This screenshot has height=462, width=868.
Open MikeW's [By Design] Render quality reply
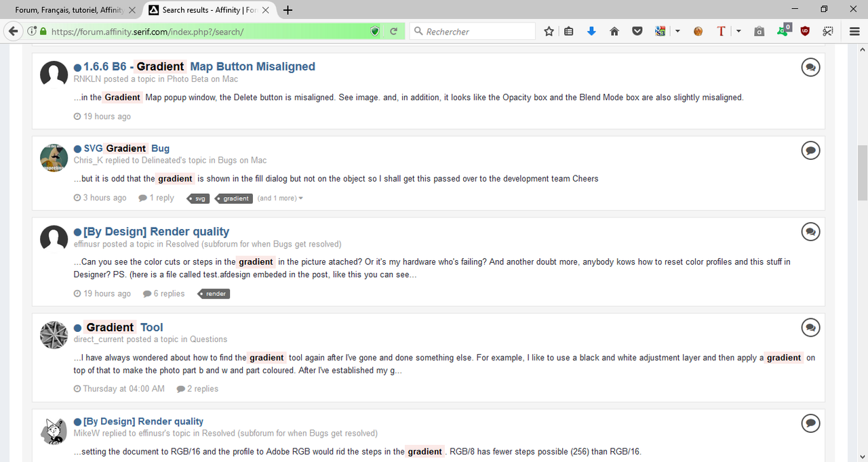[x=143, y=421]
